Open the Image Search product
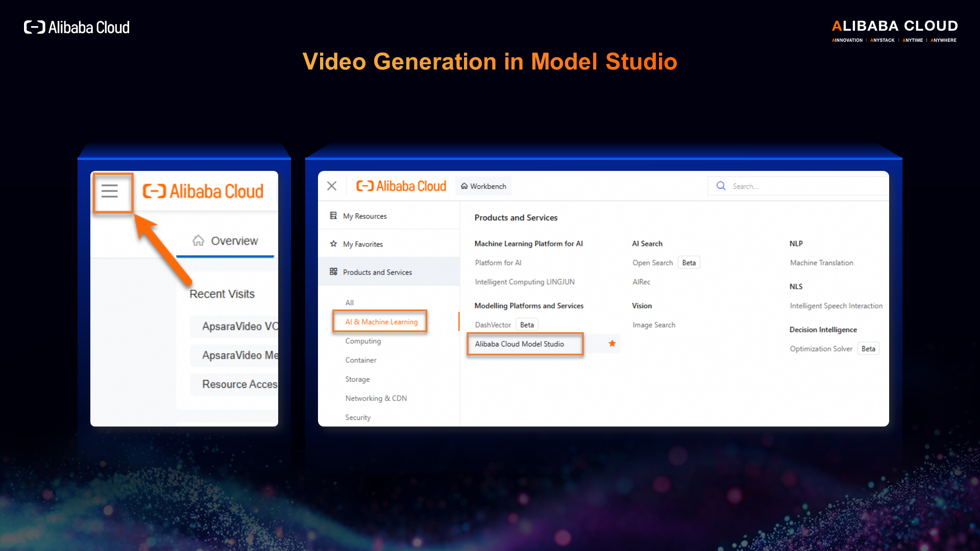This screenshot has width=980, height=551. click(654, 325)
